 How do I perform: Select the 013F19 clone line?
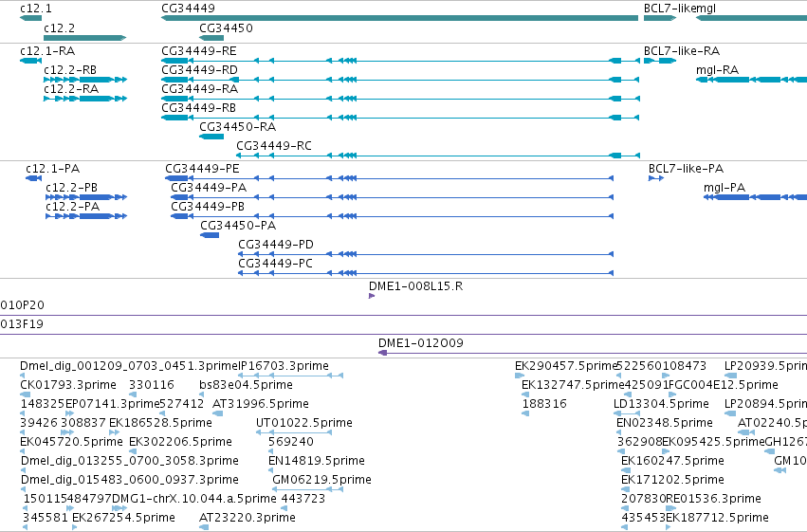tap(404, 335)
